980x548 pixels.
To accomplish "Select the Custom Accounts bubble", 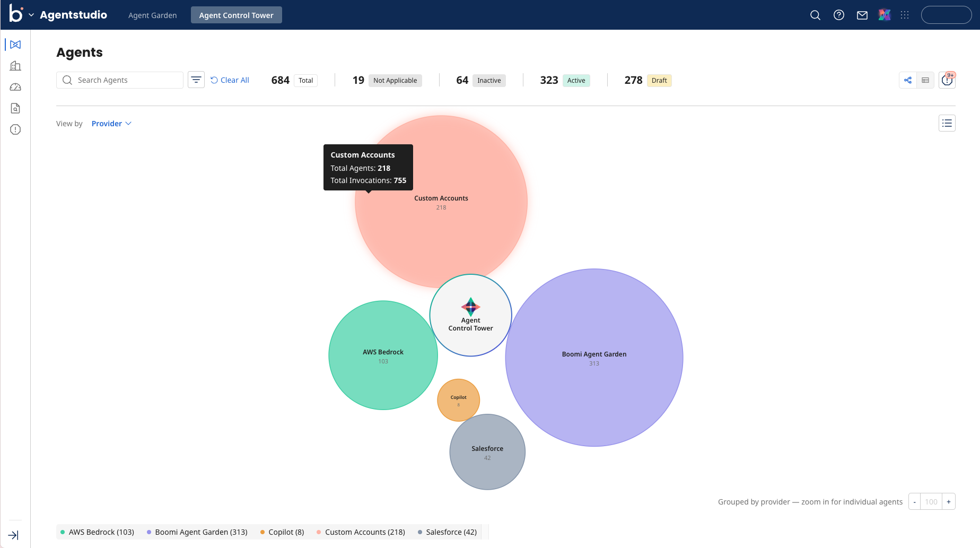I will tap(441, 202).
